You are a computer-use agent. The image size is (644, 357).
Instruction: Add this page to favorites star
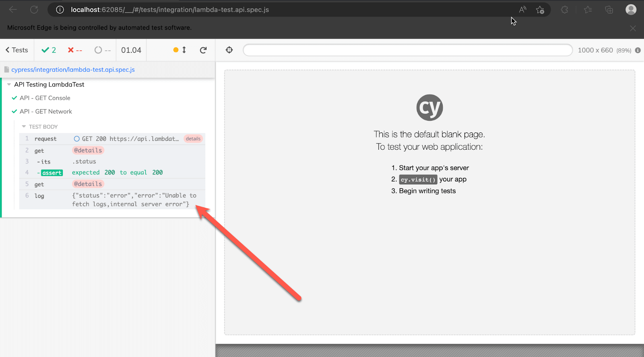click(540, 10)
